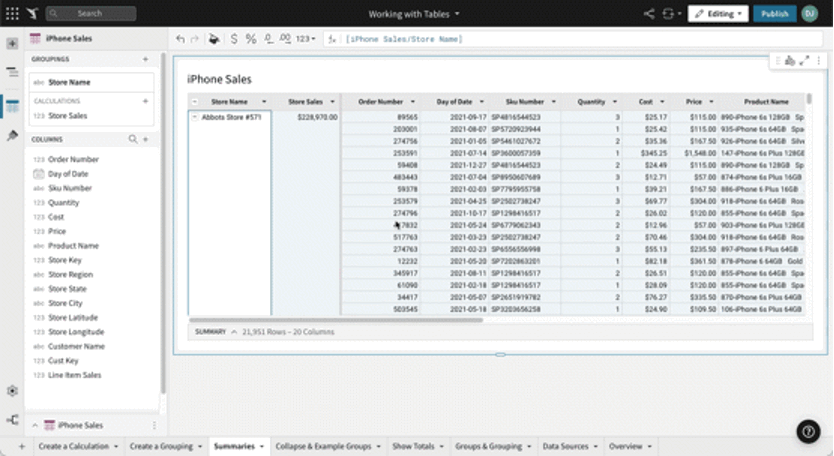
Task: Search columns with magnifier icon
Action: coord(133,140)
